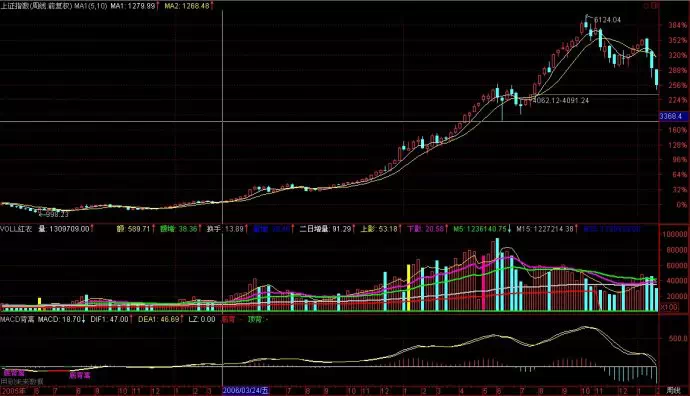Click the 384% scale label on right axis
This screenshot has width=690, height=396.
tap(677, 25)
